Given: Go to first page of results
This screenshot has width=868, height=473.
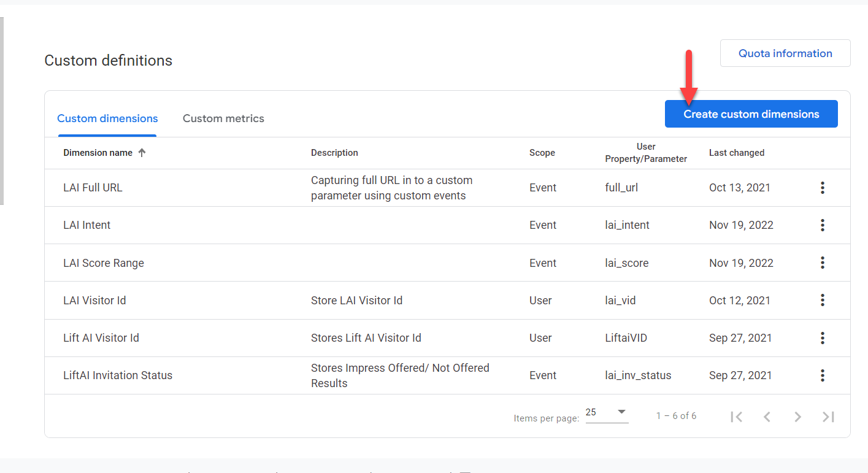Looking at the screenshot, I should coord(737,417).
